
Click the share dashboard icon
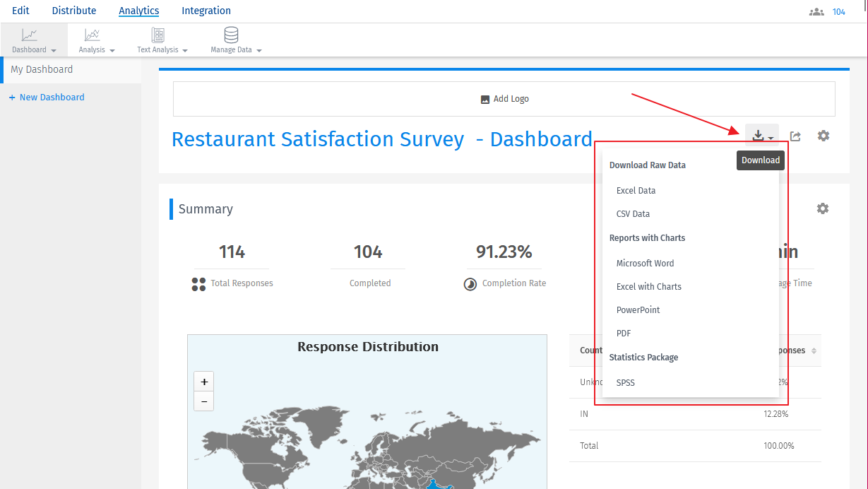coord(795,136)
